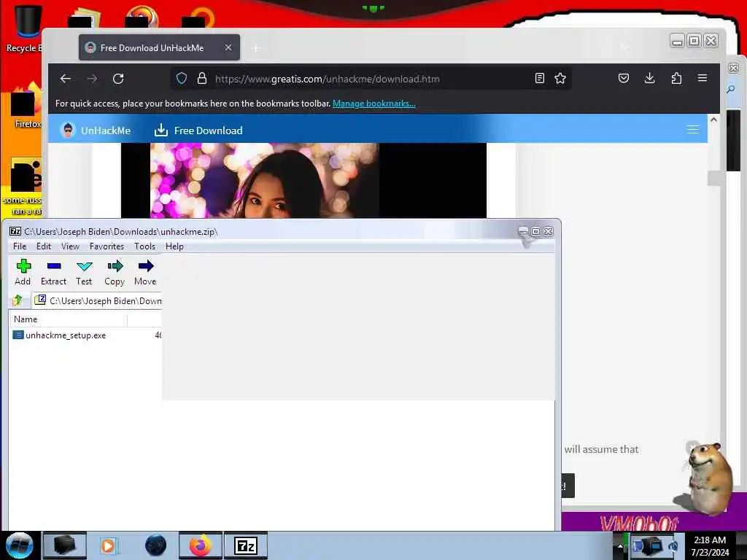
Task: Open the Tools menu in 7-Zip
Action: click(x=144, y=246)
